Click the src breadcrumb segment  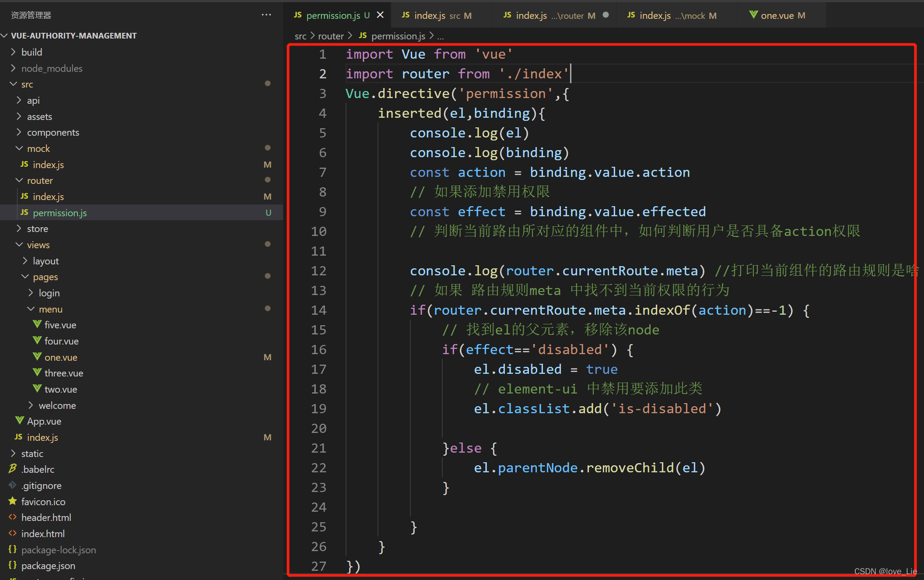click(301, 36)
